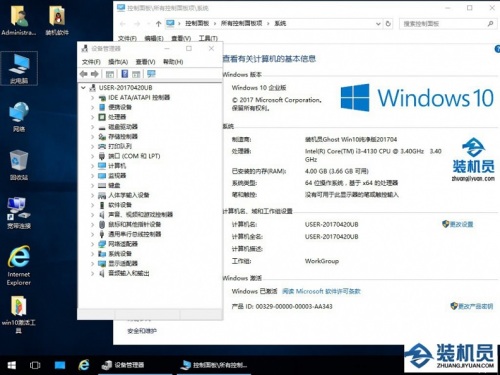Expand the 音频输入和输出 device node
This screenshot has width=500, height=375.
click(x=93, y=273)
